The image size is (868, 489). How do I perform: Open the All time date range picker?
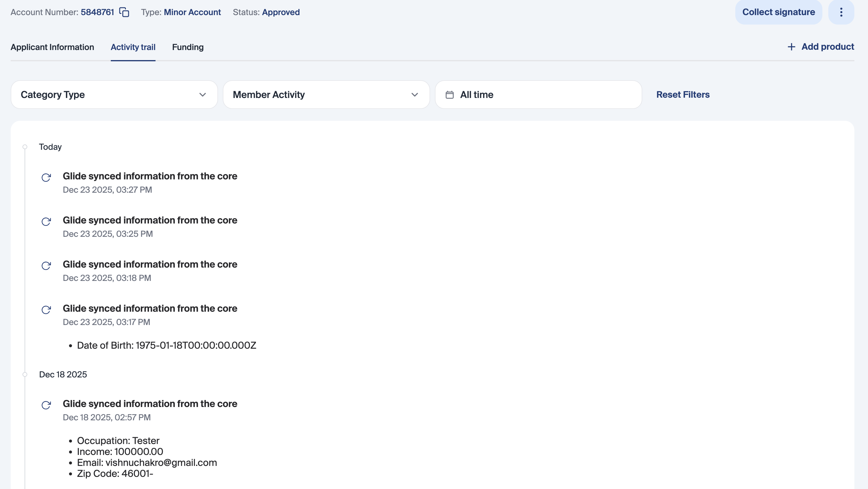538,95
